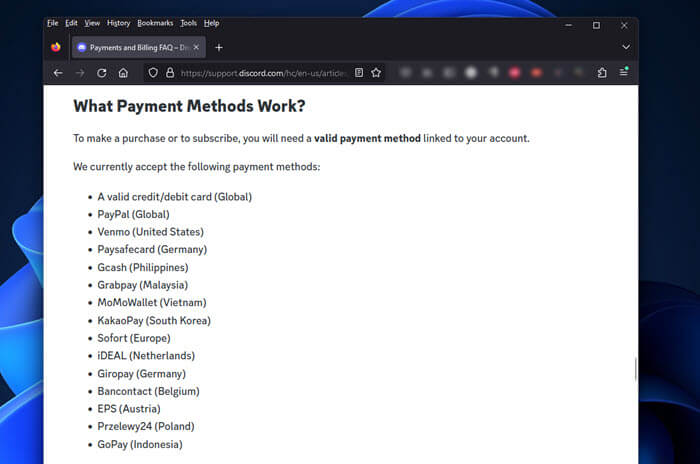
Task: Click the Venmo (United States) item
Action: coord(150,232)
